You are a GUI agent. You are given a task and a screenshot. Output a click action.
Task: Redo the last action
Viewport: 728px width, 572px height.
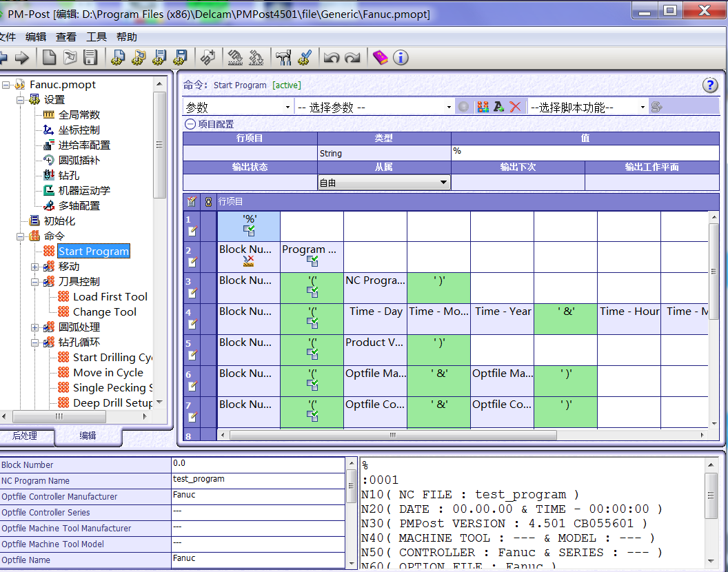click(x=352, y=58)
